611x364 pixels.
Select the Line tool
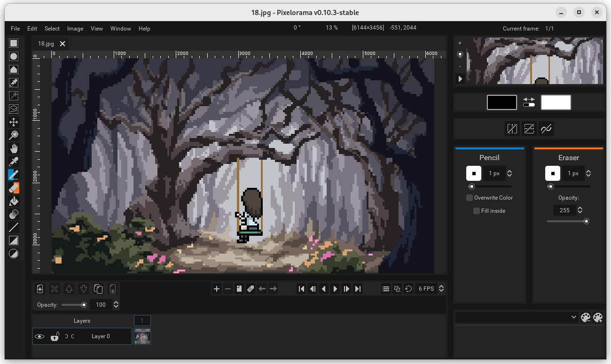tap(14, 227)
